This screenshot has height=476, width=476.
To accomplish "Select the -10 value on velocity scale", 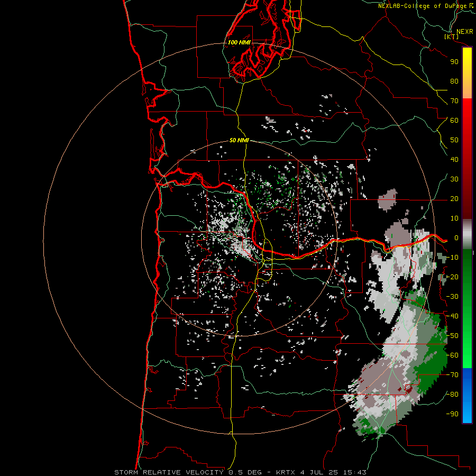I will [452, 258].
